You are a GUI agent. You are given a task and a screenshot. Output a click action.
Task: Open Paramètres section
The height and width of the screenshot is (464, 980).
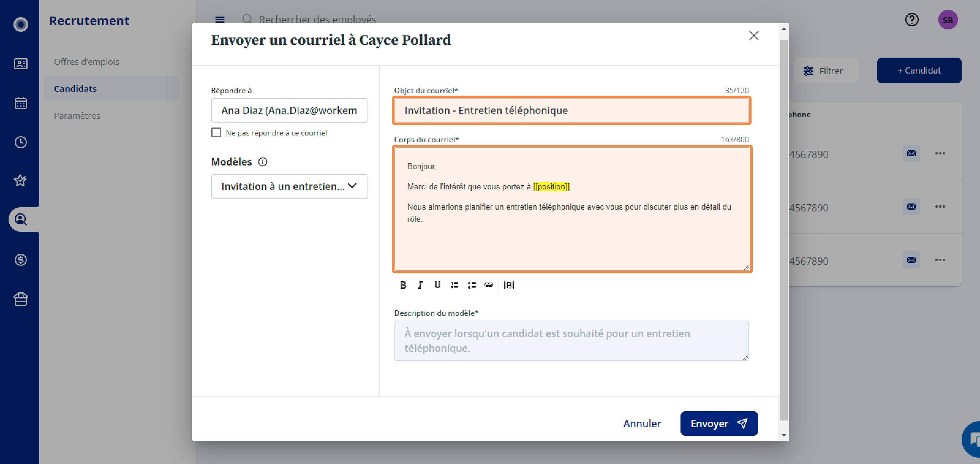[x=77, y=116]
